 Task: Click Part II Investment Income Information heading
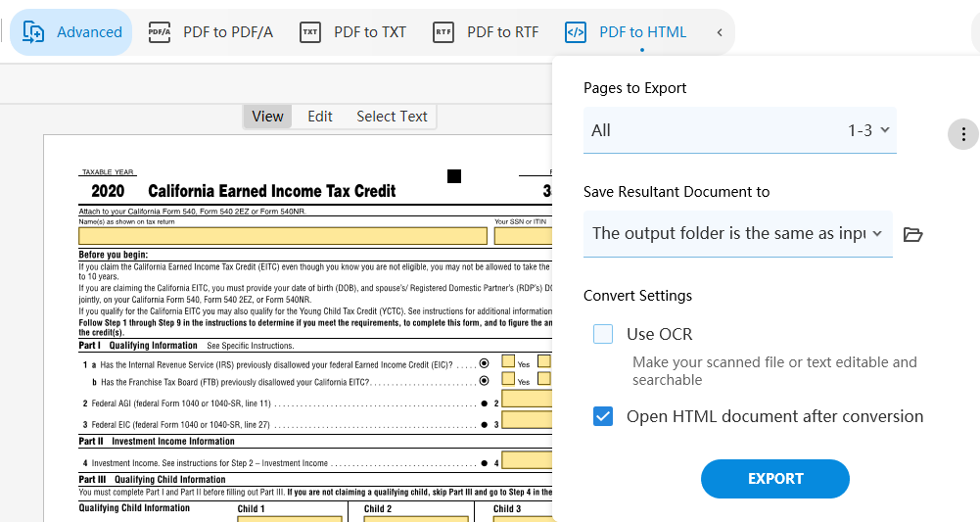[157, 442]
